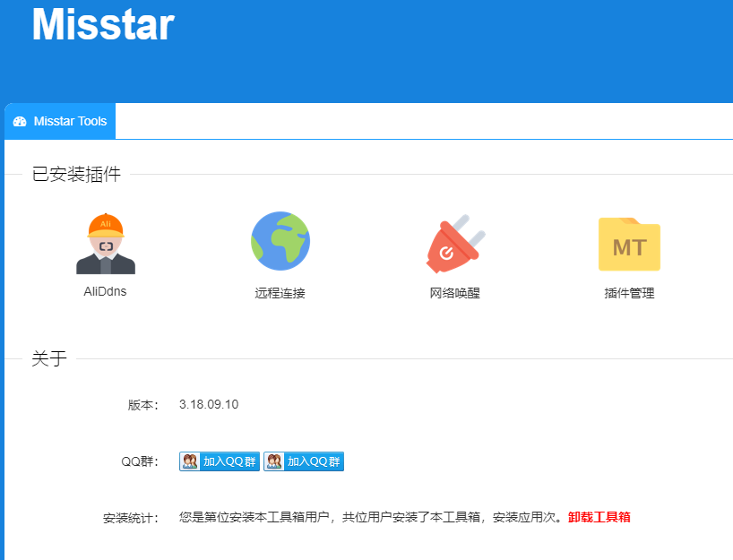Click the 网络唤醒 label text
Screen dimensions: 733x560
[455, 293]
